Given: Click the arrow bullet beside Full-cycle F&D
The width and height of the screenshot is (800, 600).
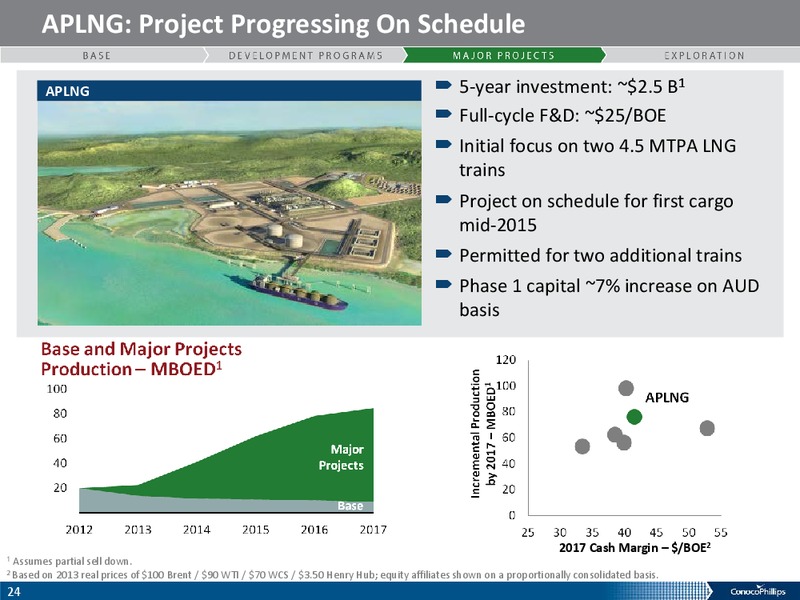Looking at the screenshot, I should (443, 114).
